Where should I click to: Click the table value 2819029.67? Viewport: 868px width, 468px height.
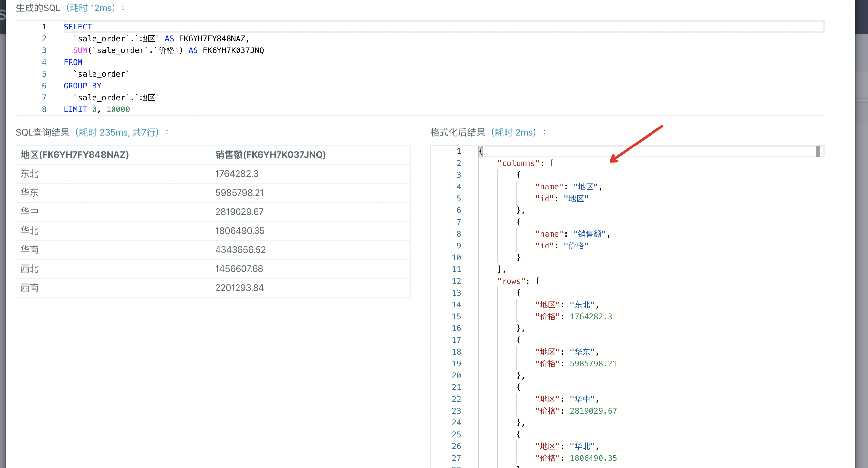click(x=239, y=211)
